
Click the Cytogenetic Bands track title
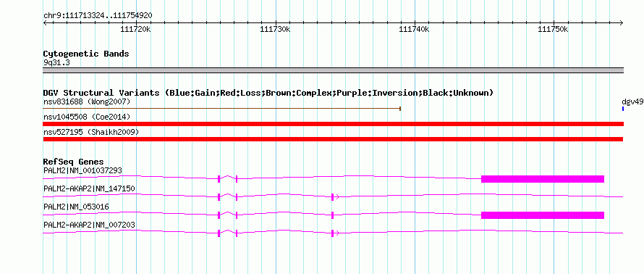86,54
